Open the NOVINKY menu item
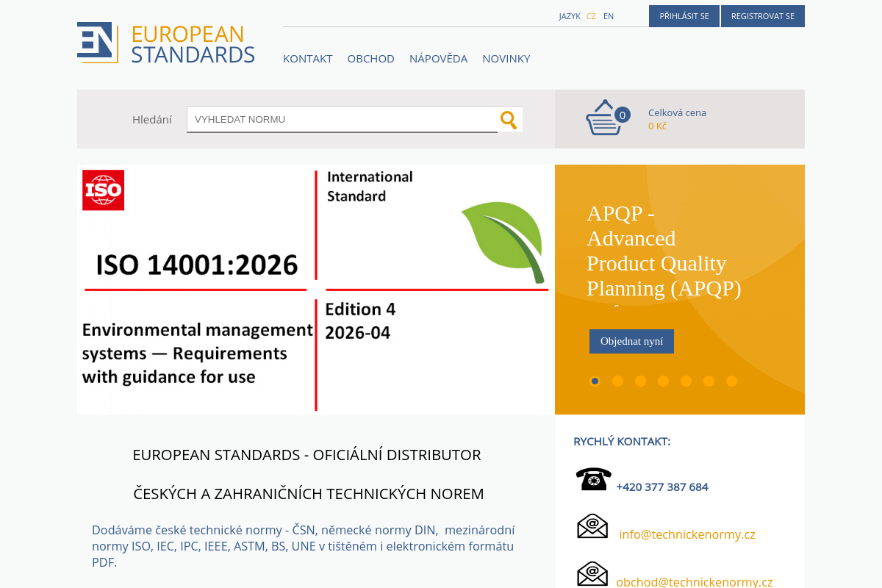This screenshot has height=588, width=882. click(506, 59)
